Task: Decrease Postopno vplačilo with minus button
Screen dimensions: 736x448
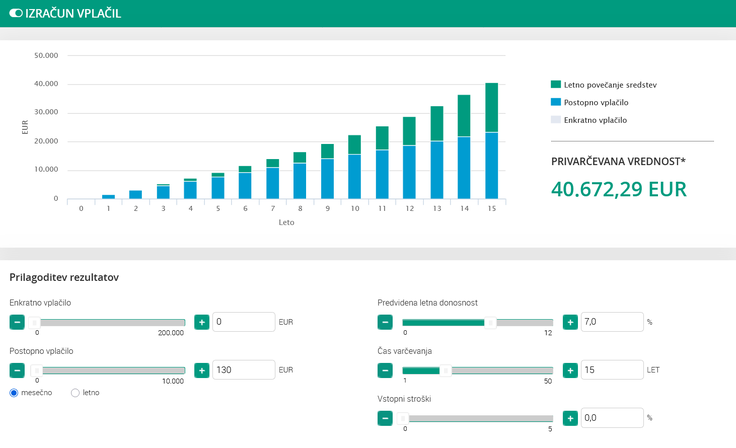Action: click(x=17, y=370)
